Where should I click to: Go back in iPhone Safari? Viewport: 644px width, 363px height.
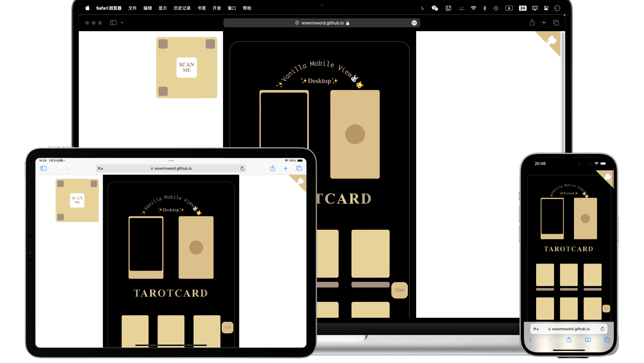pyautogui.click(x=530, y=340)
